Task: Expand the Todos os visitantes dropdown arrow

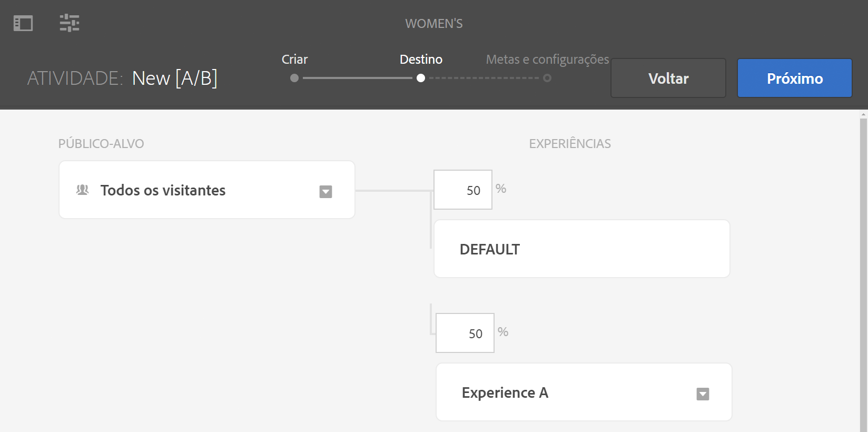Action: tap(325, 192)
